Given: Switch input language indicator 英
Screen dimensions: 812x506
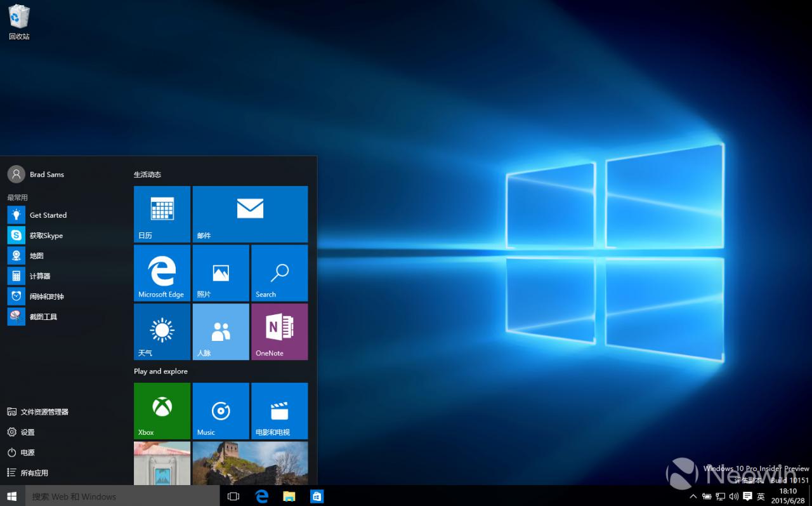Looking at the screenshot, I should coord(761,496).
